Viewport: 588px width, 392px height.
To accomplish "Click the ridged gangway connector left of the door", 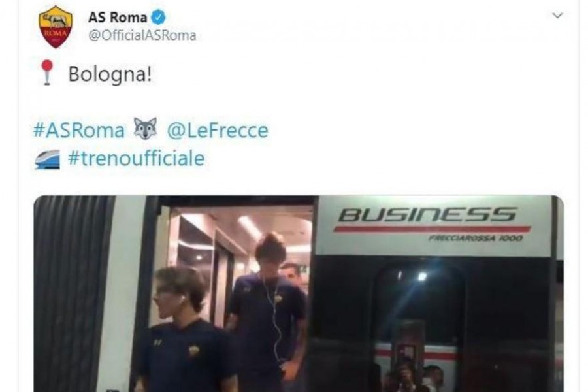I will [71, 294].
